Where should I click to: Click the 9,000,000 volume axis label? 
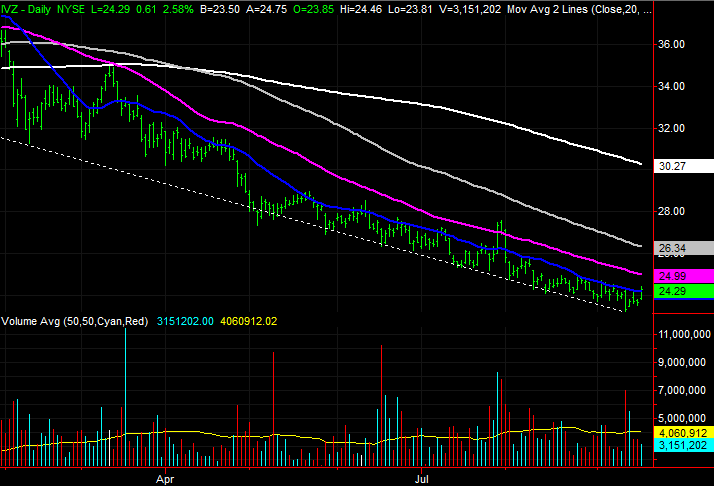(x=684, y=363)
